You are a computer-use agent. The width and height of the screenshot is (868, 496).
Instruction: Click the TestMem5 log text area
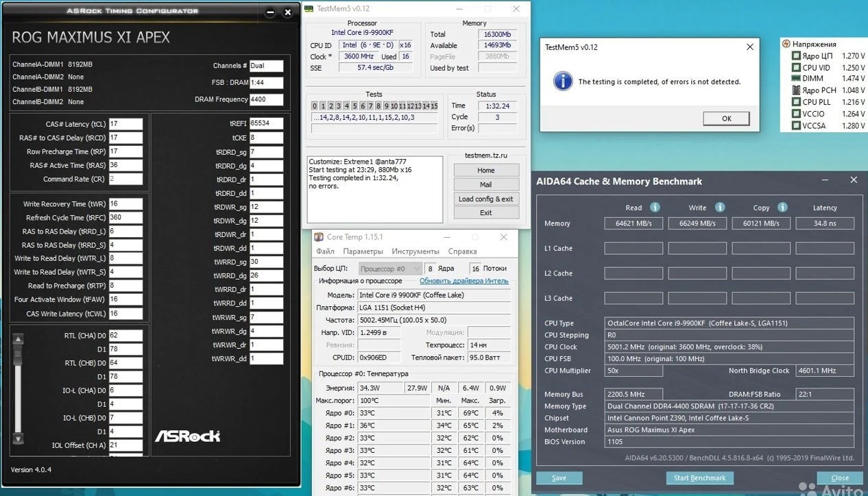click(x=374, y=189)
